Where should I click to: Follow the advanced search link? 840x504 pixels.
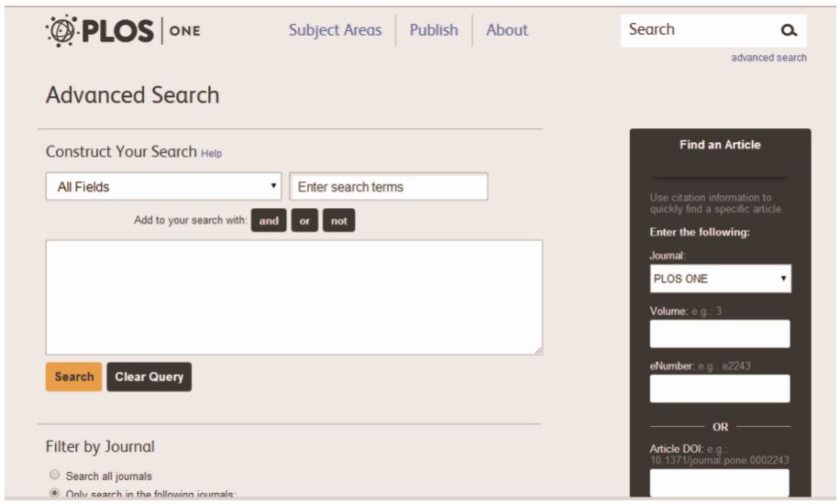[x=768, y=58]
